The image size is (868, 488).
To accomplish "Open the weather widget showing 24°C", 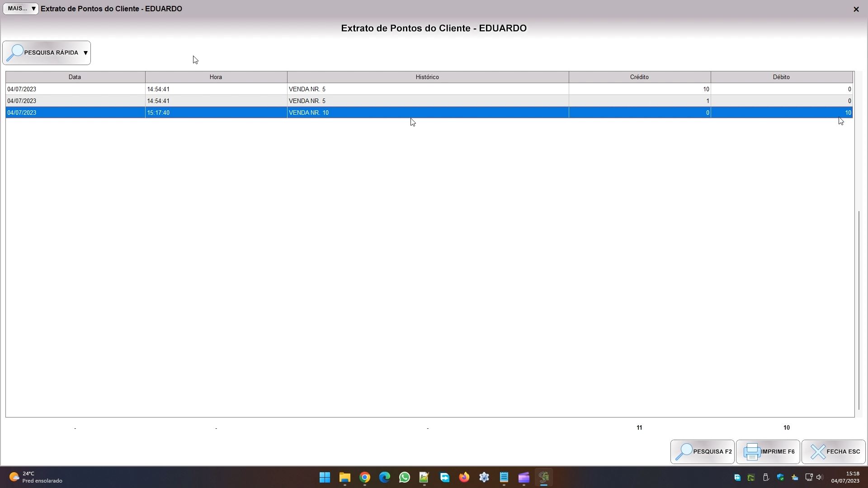I will 36,478.
